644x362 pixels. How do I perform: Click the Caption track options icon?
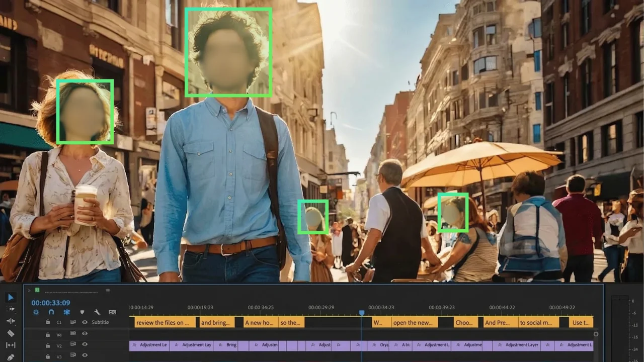pyautogui.click(x=112, y=312)
